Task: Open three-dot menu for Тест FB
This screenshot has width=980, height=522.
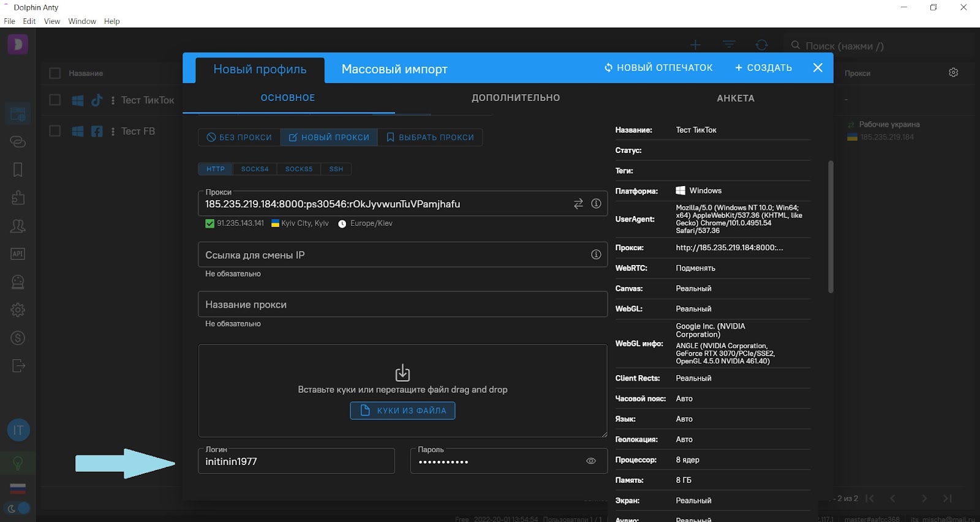Action: click(x=113, y=131)
